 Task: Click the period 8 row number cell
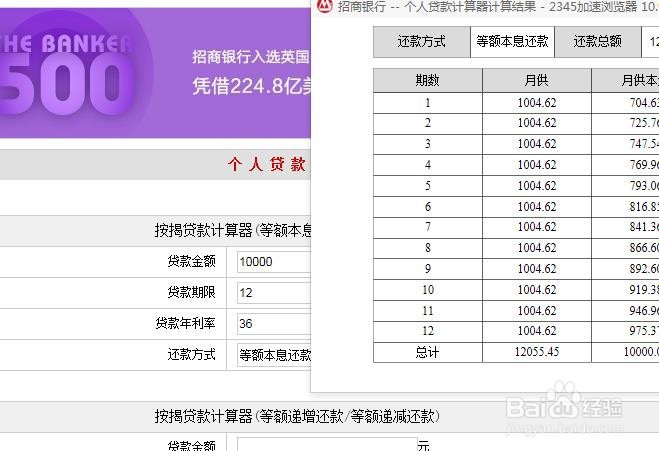tap(427, 248)
